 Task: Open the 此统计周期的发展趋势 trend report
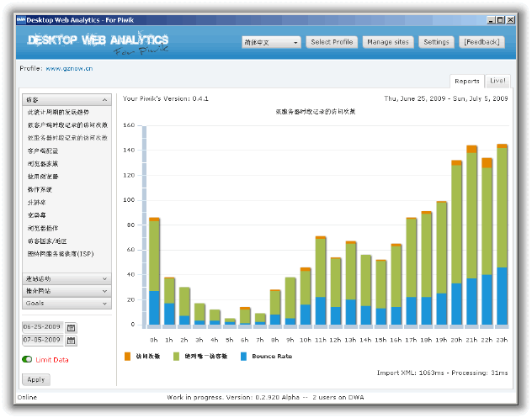pyautogui.click(x=58, y=112)
